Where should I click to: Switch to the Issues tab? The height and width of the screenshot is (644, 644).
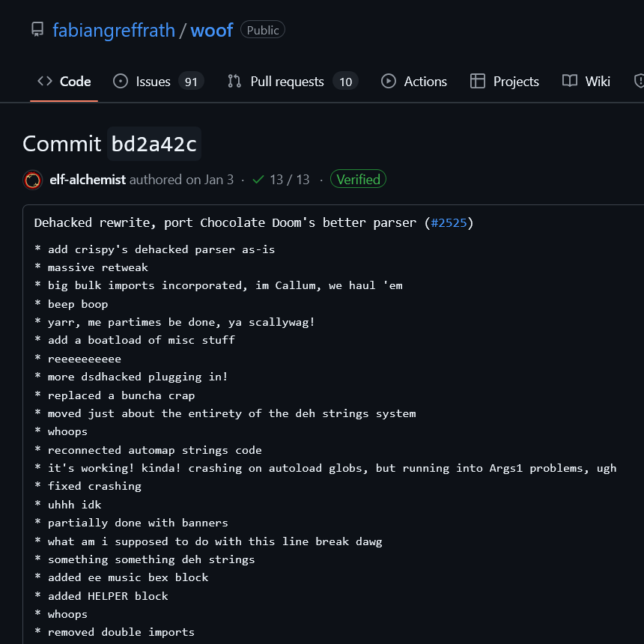click(158, 82)
